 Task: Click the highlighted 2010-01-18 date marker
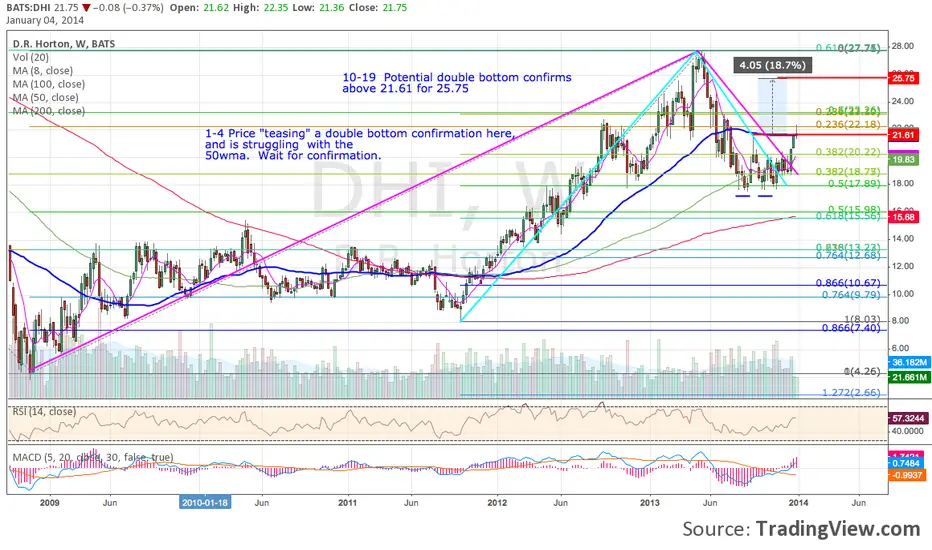[x=205, y=502]
